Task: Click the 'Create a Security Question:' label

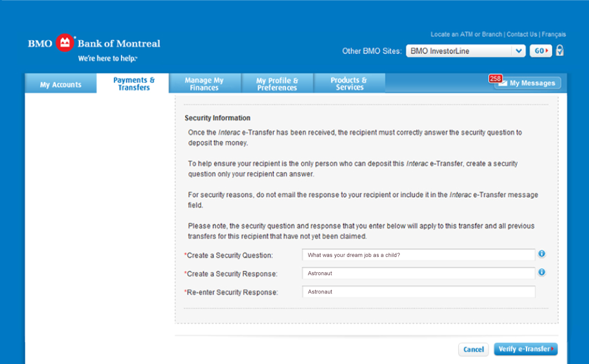Action: pyautogui.click(x=229, y=256)
